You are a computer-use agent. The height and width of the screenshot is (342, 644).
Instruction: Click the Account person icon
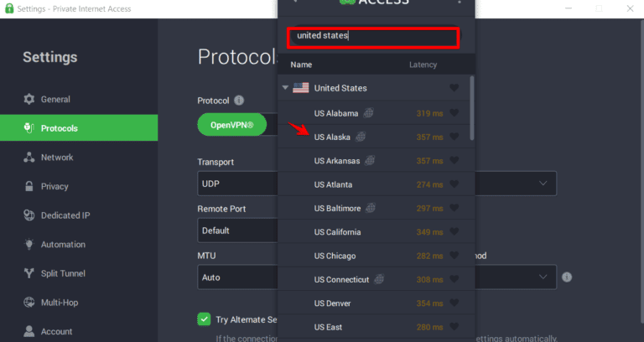coord(29,332)
